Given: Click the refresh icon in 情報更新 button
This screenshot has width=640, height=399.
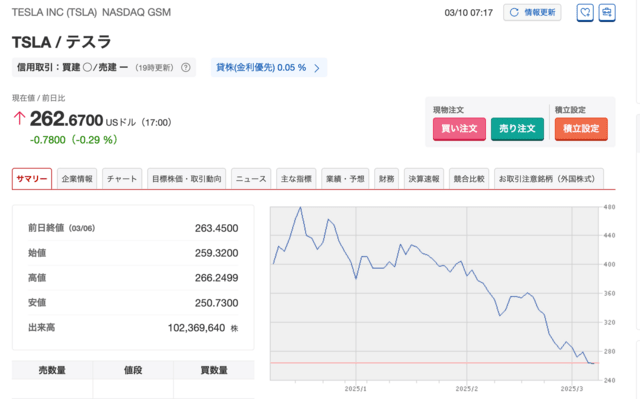Looking at the screenshot, I should [x=514, y=13].
